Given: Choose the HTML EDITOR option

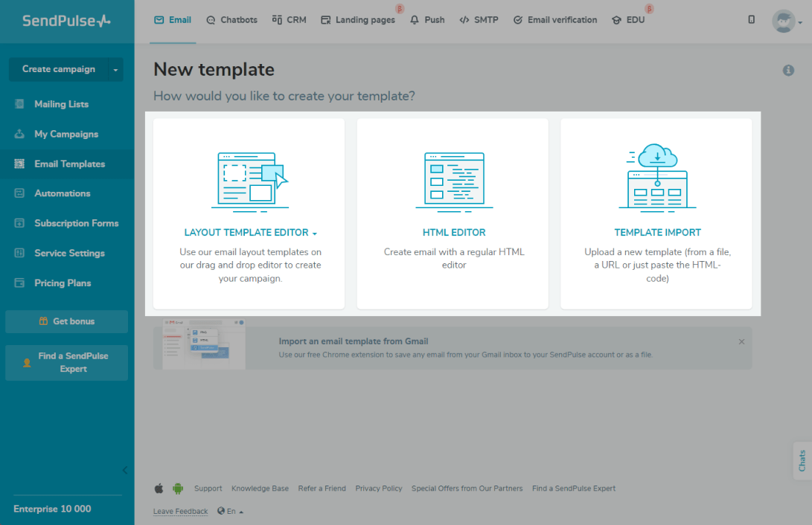Looking at the screenshot, I should (x=454, y=233).
